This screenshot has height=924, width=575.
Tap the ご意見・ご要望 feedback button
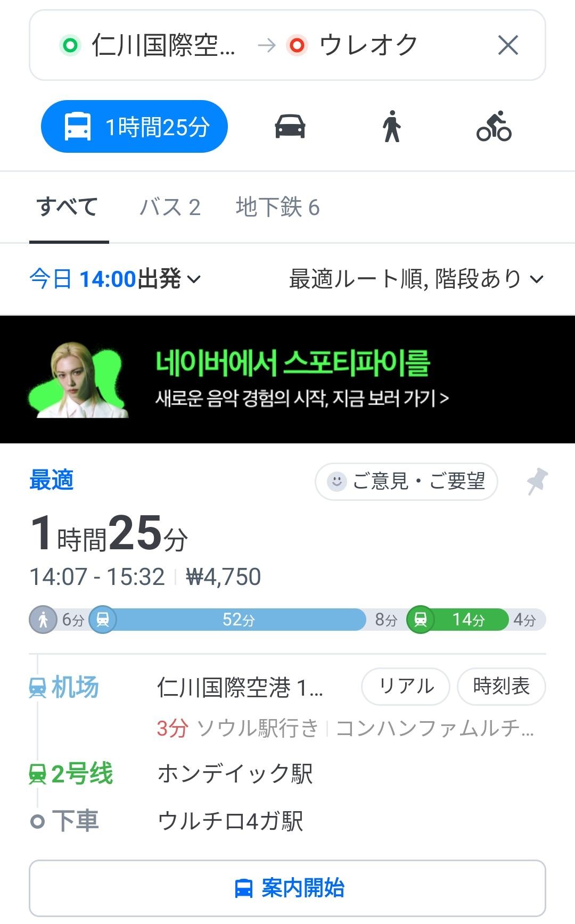[x=406, y=481]
